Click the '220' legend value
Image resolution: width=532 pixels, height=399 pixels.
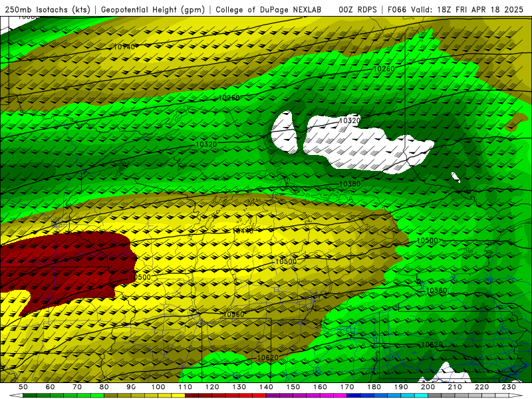coord(481,387)
